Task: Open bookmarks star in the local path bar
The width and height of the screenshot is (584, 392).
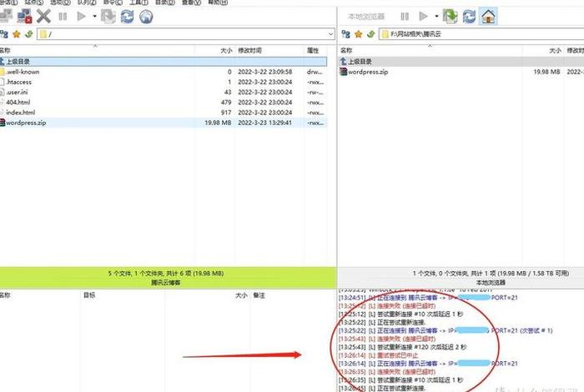Action: point(358,34)
